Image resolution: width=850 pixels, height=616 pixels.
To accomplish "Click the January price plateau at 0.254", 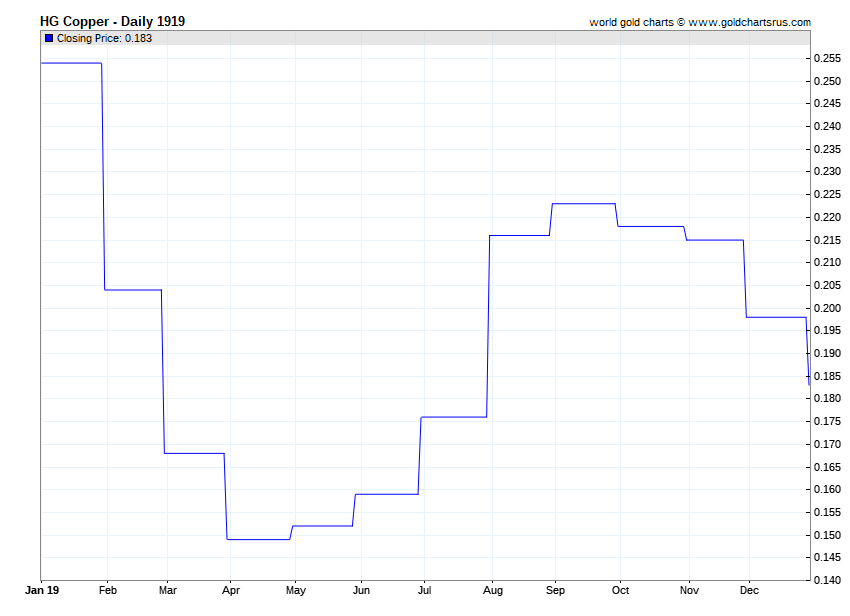I will click(70, 63).
